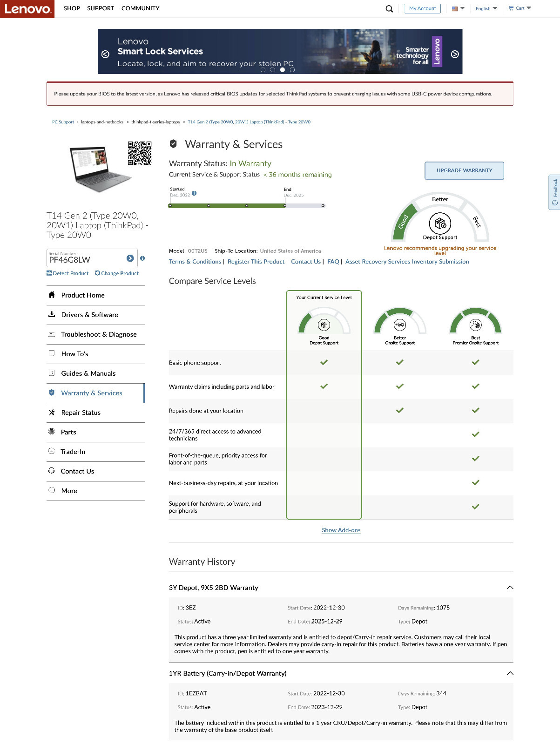Viewport: 560px width, 745px height.
Task: Select Parts in sidebar
Action: coord(96,432)
